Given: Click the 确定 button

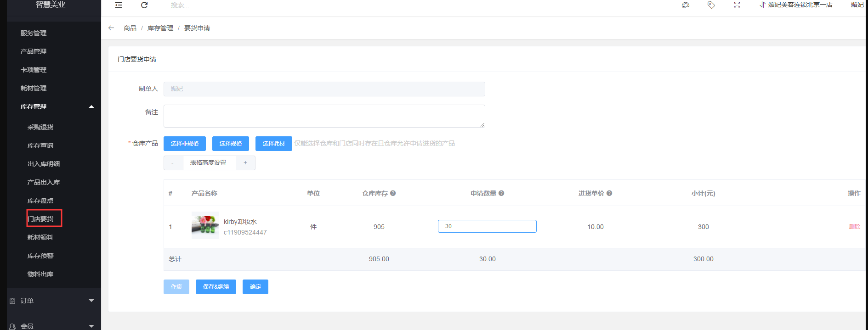Looking at the screenshot, I should click(x=255, y=287).
